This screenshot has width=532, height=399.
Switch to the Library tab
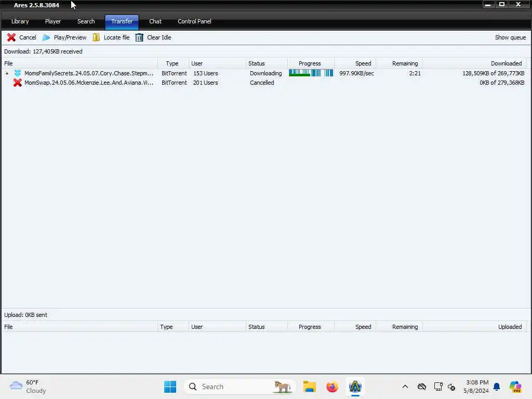pos(20,21)
